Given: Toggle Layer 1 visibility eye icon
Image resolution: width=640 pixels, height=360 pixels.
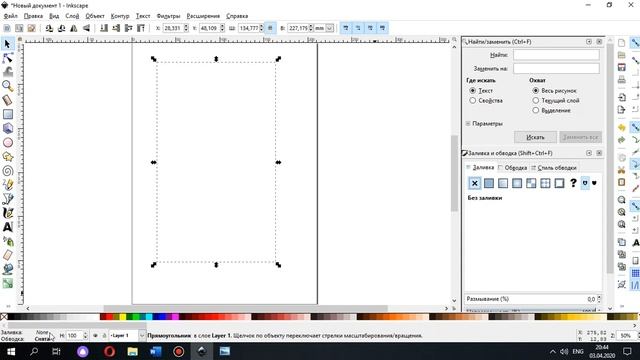Looking at the screenshot, I should coord(95,336).
